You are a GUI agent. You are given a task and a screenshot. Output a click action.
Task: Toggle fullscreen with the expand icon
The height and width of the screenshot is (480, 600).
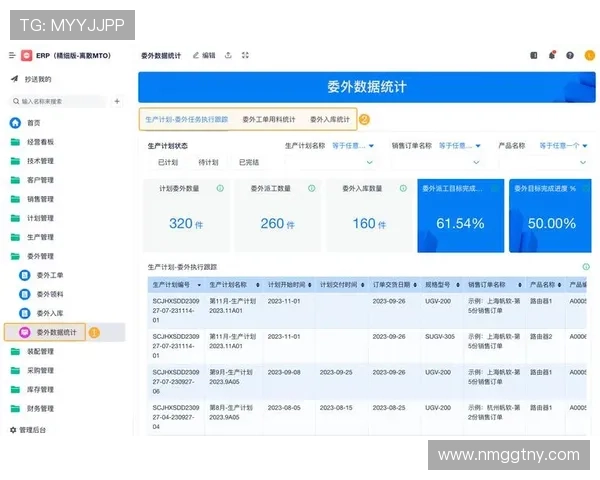[245, 55]
